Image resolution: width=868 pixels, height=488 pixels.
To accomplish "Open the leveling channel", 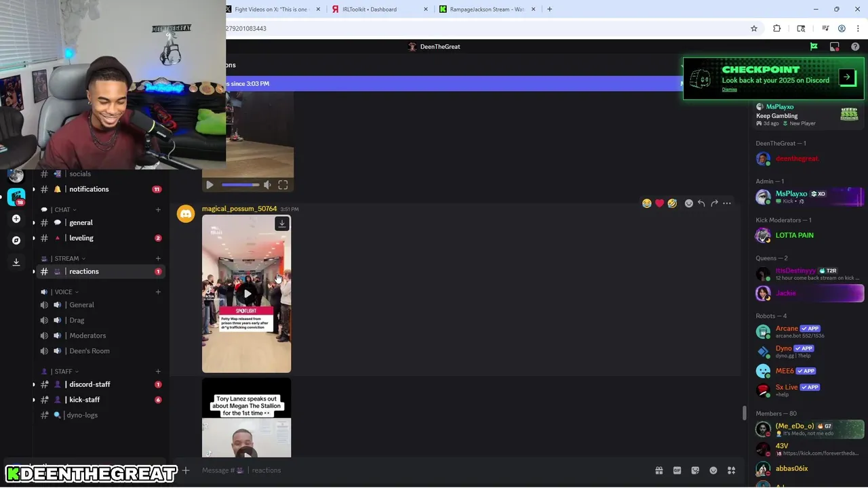I will coord(101,238).
